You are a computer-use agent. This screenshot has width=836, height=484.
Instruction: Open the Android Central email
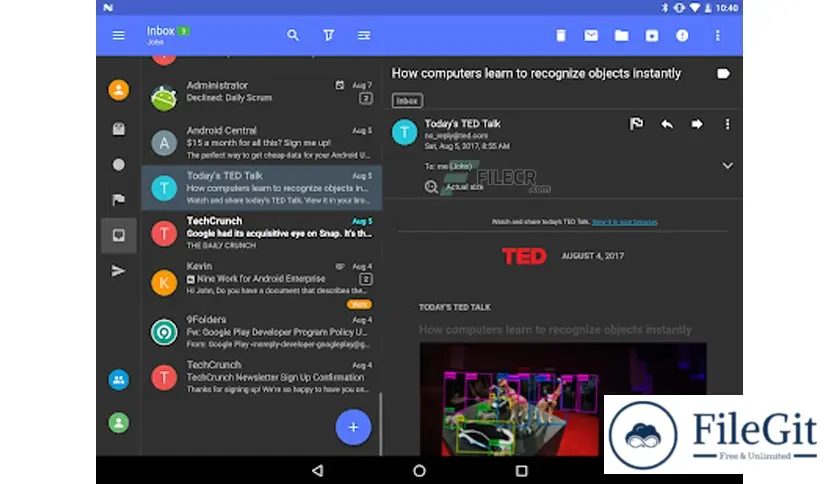point(262,142)
